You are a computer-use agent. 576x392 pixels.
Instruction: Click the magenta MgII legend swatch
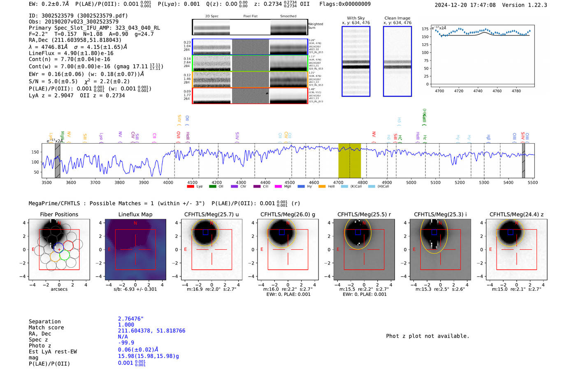click(x=278, y=187)
